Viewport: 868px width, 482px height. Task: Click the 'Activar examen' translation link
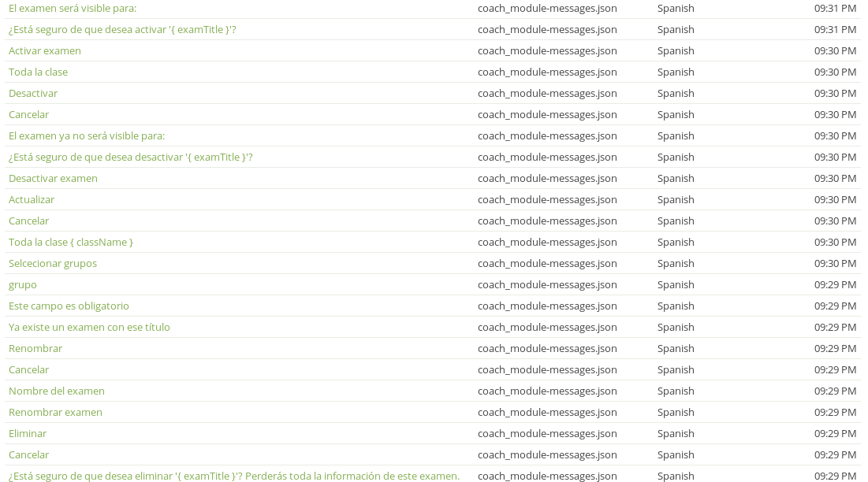(x=45, y=51)
